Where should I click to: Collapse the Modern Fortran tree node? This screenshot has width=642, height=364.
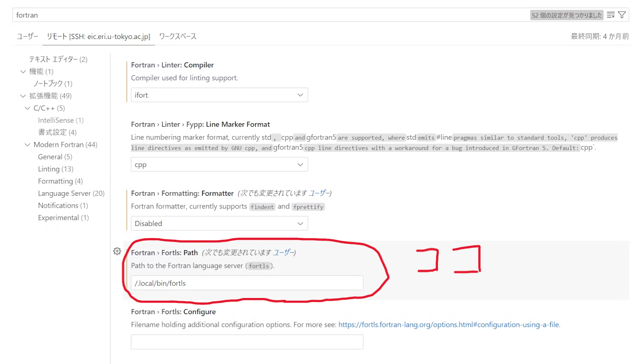pyautogui.click(x=28, y=145)
